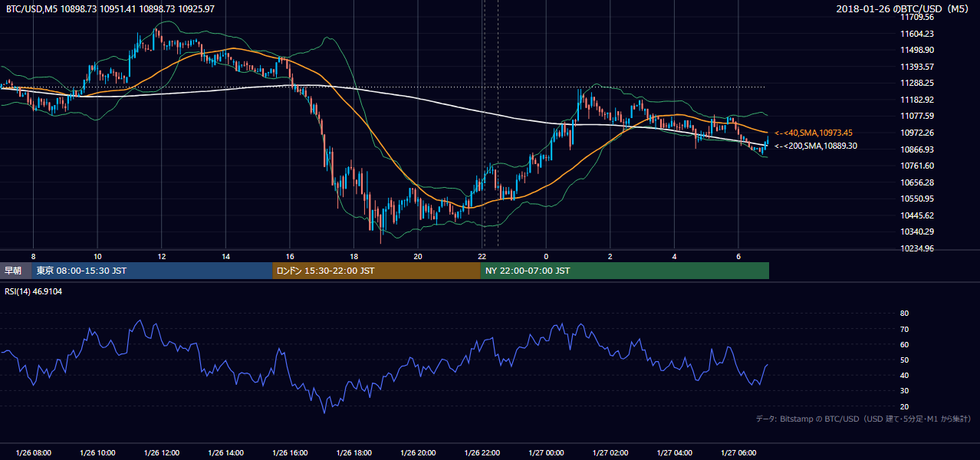The height and width of the screenshot is (460, 980).
Task: Click the 10340.29 price axis label
Action: tap(917, 232)
